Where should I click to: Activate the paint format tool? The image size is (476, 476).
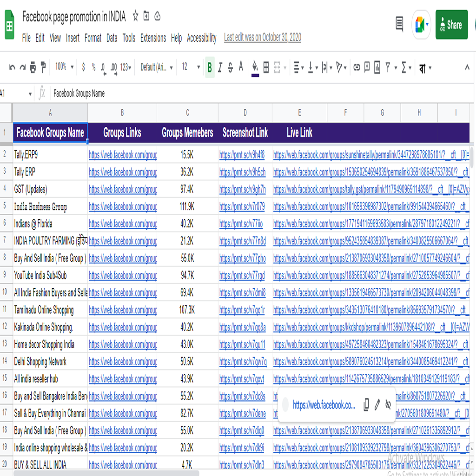click(x=43, y=67)
